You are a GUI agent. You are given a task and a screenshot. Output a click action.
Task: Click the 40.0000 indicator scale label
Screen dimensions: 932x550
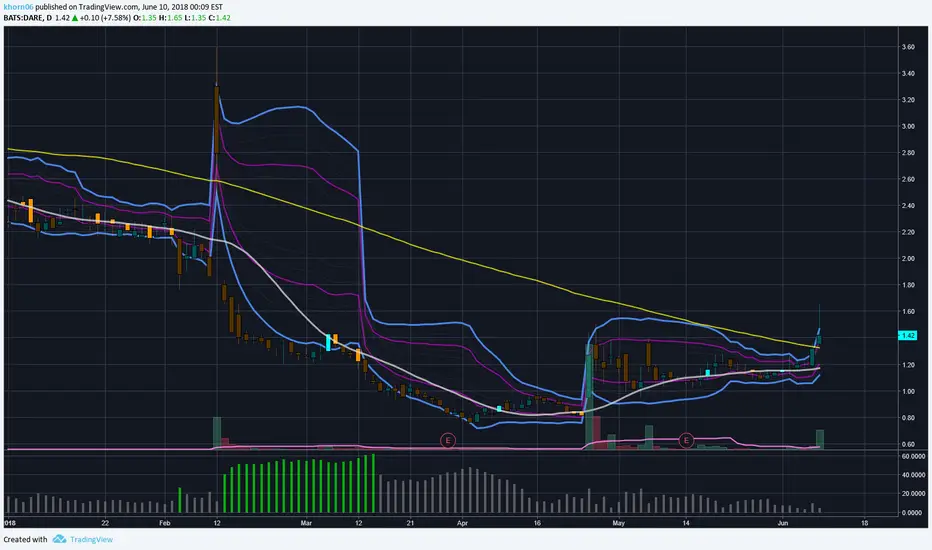(914, 475)
